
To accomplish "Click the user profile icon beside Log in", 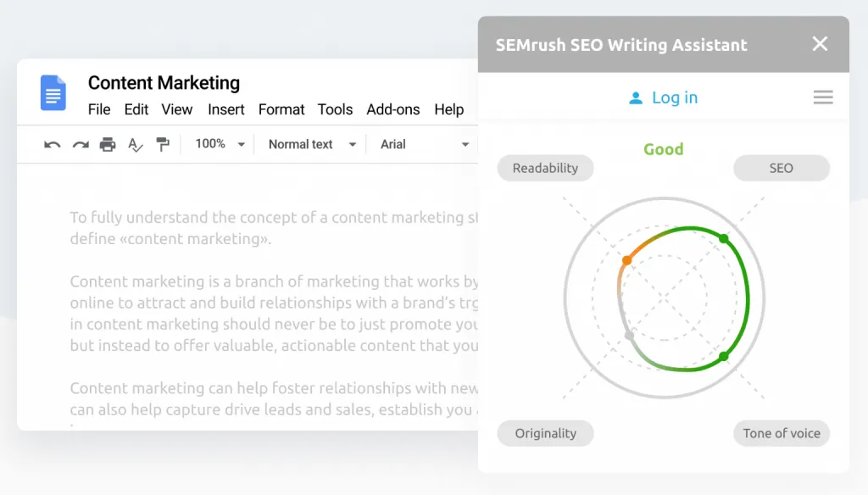I will click(x=636, y=98).
